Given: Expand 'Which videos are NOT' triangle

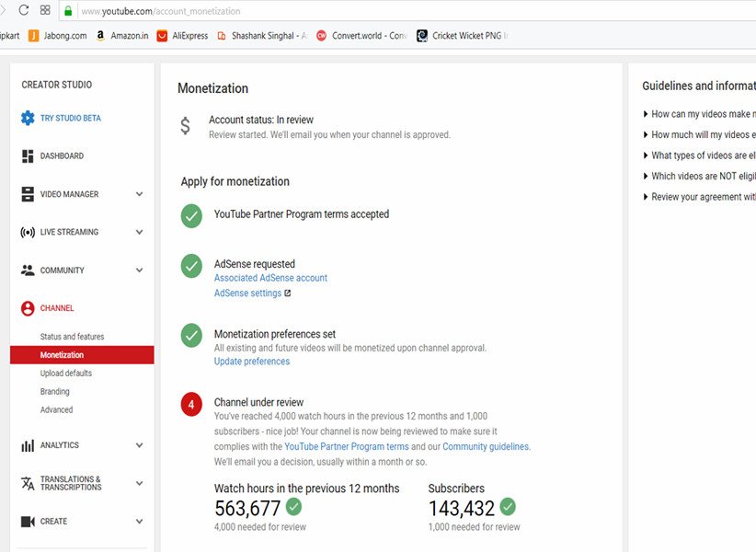Looking at the screenshot, I should 646,176.
